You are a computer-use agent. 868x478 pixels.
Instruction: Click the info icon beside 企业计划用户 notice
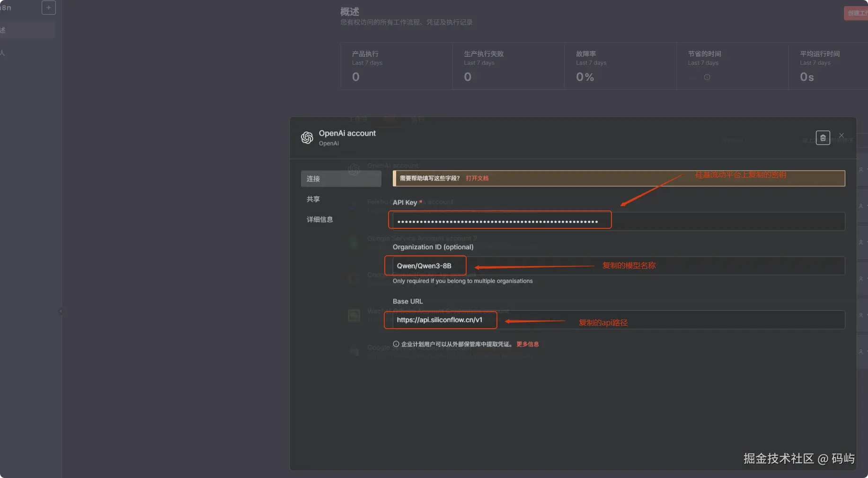[x=396, y=344]
